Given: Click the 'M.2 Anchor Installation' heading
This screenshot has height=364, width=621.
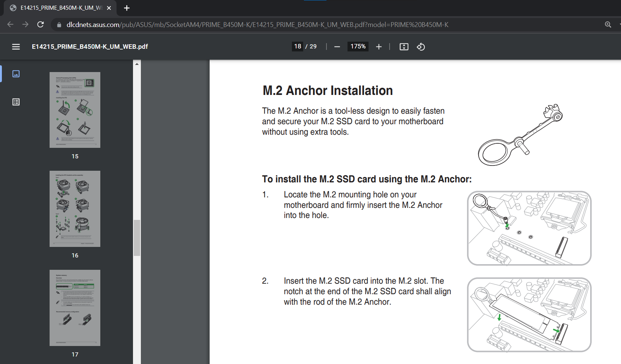Looking at the screenshot, I should coord(328,90).
